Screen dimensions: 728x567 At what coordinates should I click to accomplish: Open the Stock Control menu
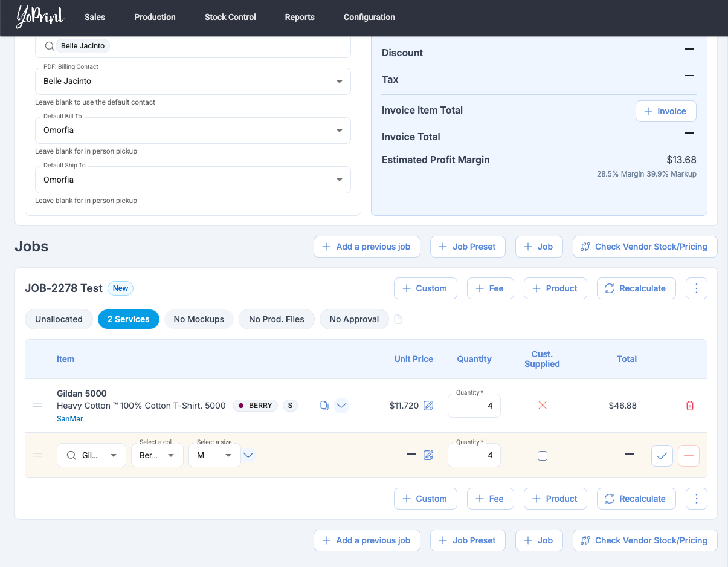pos(230,17)
